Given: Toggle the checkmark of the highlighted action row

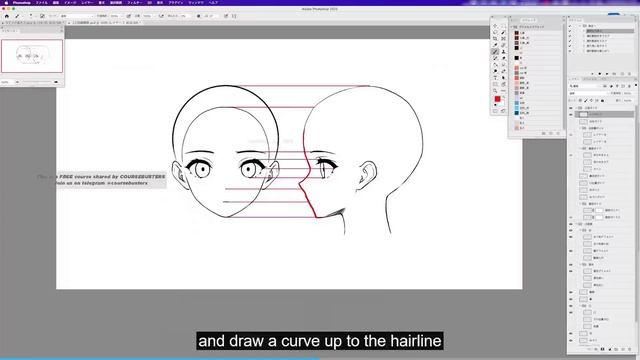Looking at the screenshot, I should point(570,31).
